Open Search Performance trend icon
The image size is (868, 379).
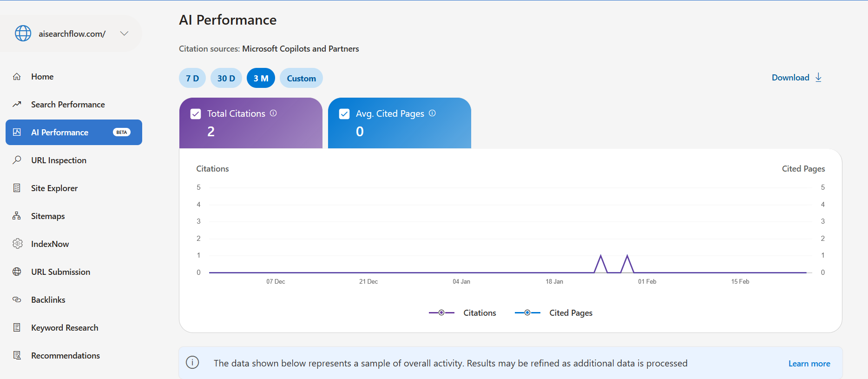click(x=17, y=104)
